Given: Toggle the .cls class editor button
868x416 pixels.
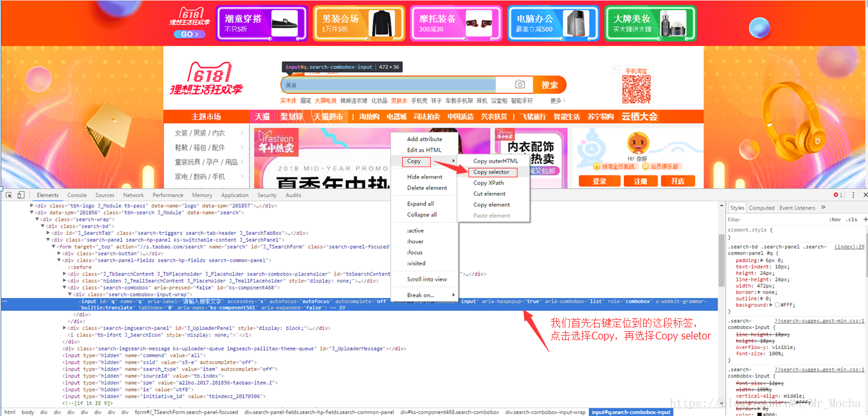Looking at the screenshot, I should tap(851, 219).
